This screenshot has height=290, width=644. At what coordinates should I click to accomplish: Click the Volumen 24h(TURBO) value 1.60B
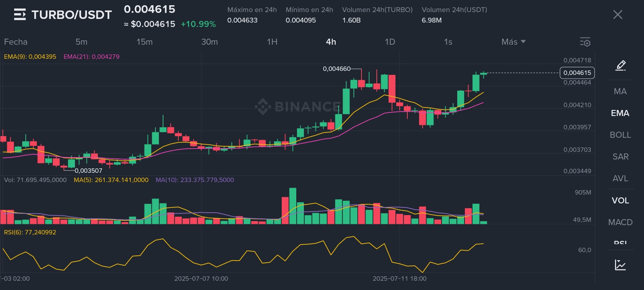[351, 20]
